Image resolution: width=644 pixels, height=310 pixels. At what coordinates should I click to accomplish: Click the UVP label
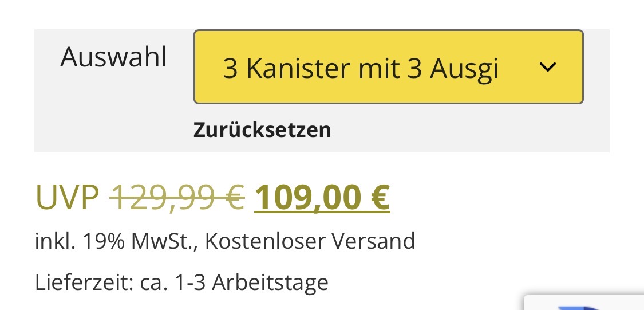(x=67, y=198)
